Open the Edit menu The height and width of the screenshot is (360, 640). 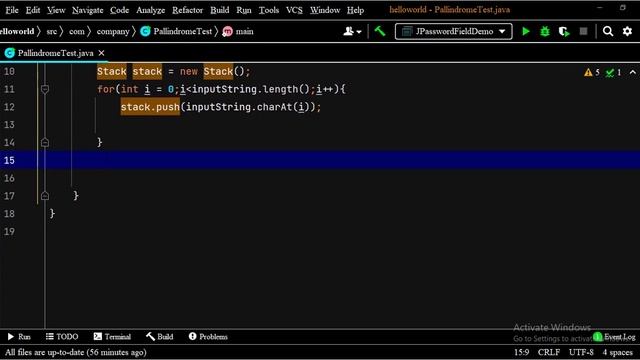point(33,10)
